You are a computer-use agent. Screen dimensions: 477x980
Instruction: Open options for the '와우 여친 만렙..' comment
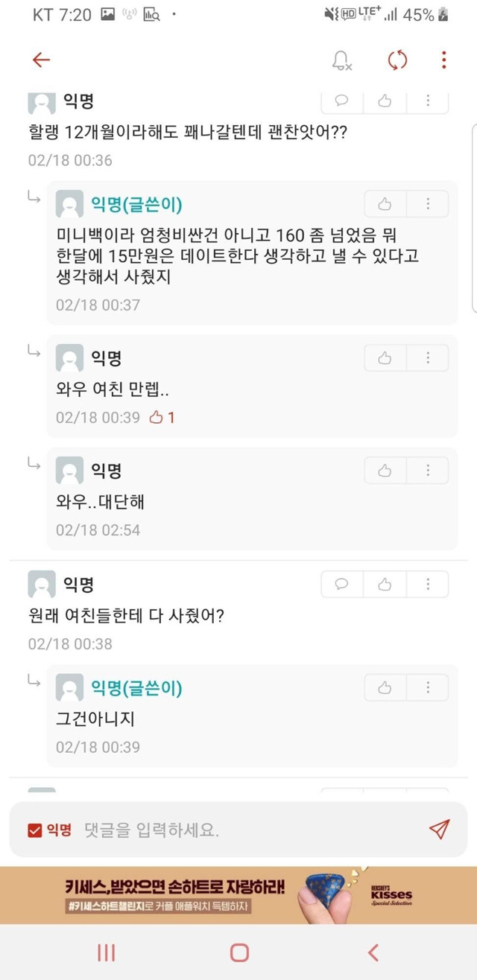point(428,357)
